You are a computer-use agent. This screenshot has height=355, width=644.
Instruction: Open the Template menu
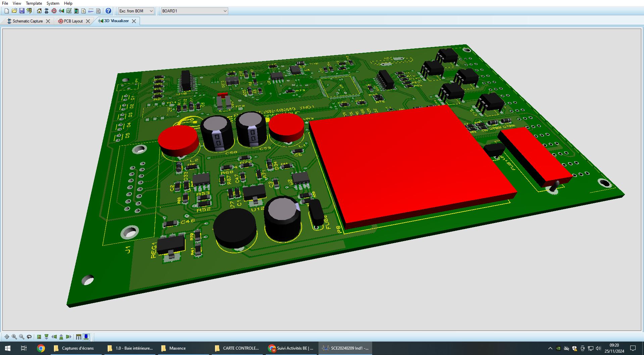pyautogui.click(x=34, y=3)
